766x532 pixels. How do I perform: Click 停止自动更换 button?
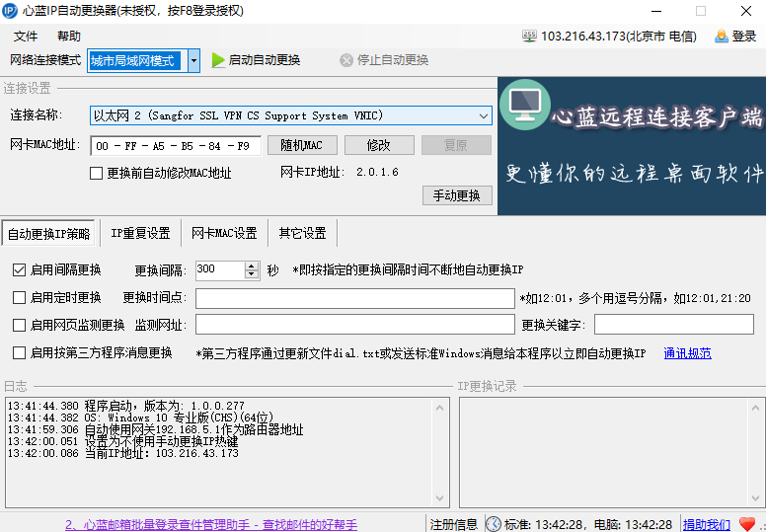click(384, 60)
